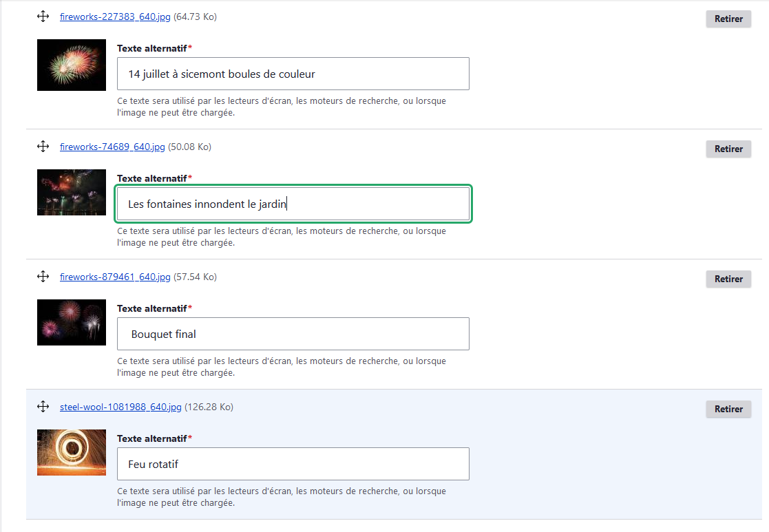Remove fireworks-879461_640.jpg with Retirer button
The image size is (769, 532).
728,279
